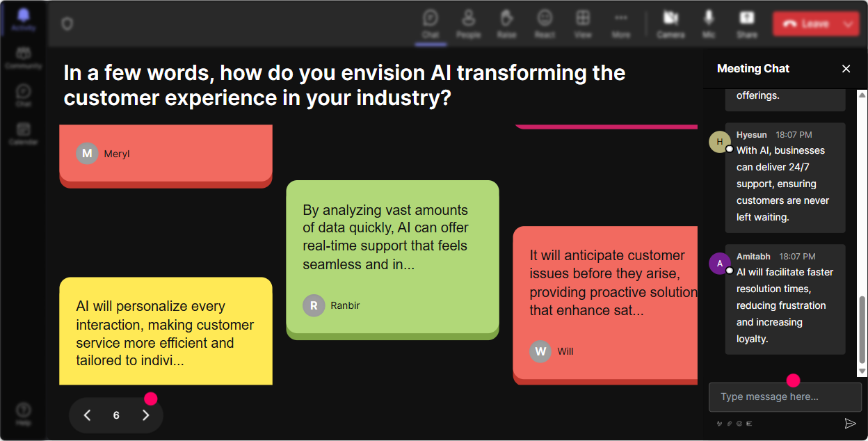Click the 18:07 PM timestamp on Hyesun's message
Screen dimensions: 868x441
pyautogui.click(x=794, y=135)
